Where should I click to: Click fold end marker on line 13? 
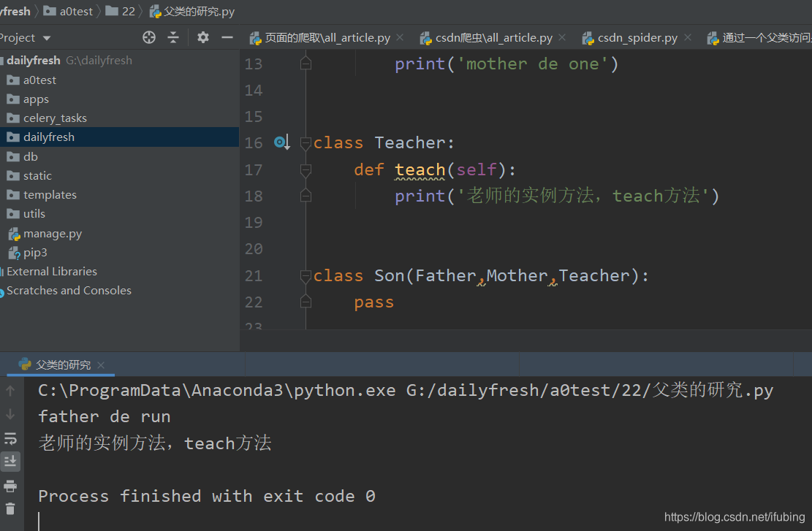(x=306, y=64)
